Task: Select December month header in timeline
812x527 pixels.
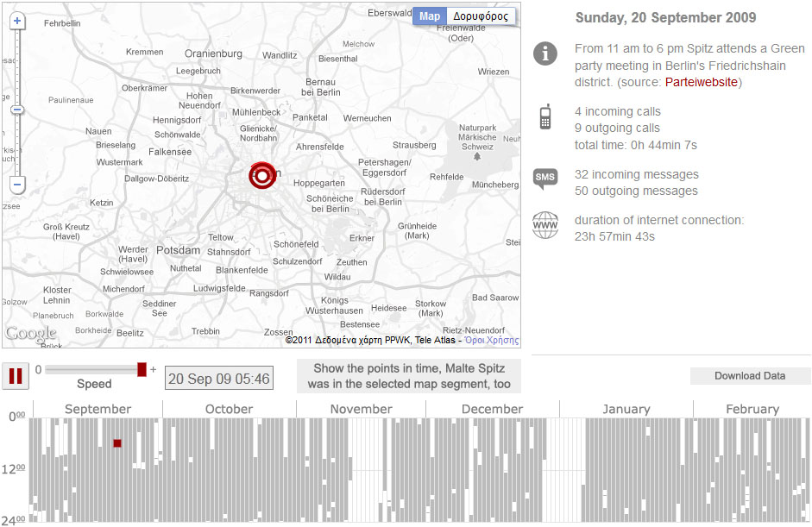Action: tap(492, 409)
